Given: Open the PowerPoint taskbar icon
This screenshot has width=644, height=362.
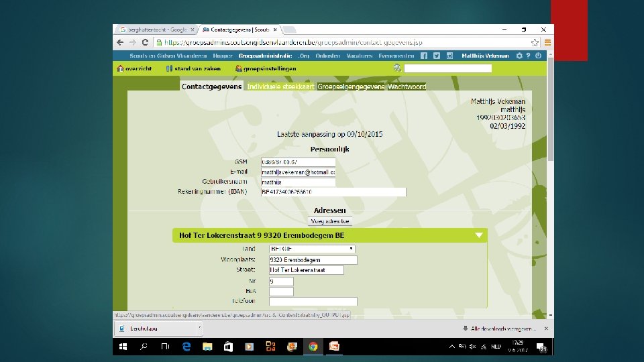Looking at the screenshot, I should [334, 347].
